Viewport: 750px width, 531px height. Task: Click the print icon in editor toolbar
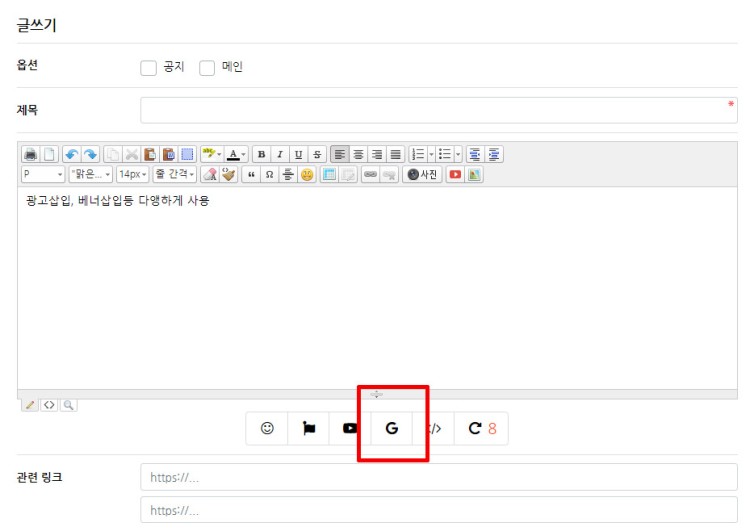(30, 154)
